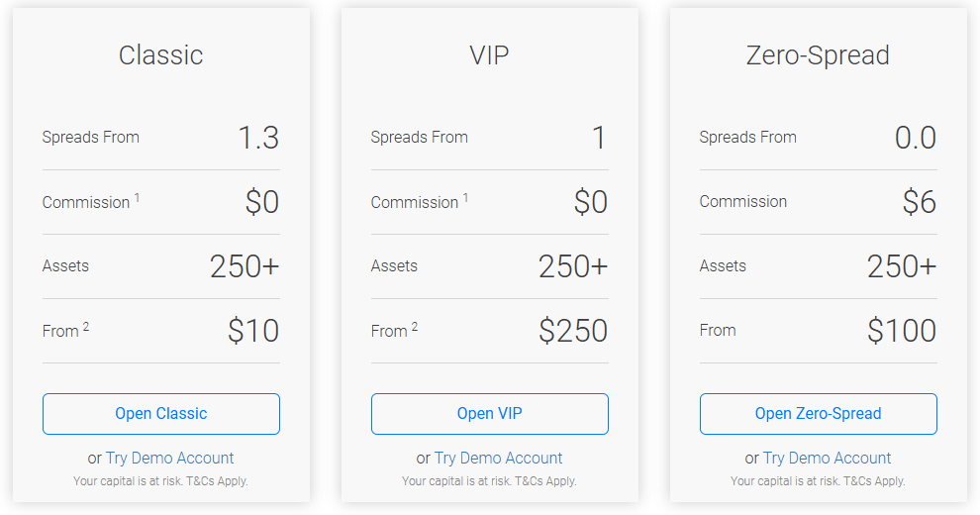980x515 pixels.
Task: Select the Zero-Spread plan heading
Action: coord(818,55)
